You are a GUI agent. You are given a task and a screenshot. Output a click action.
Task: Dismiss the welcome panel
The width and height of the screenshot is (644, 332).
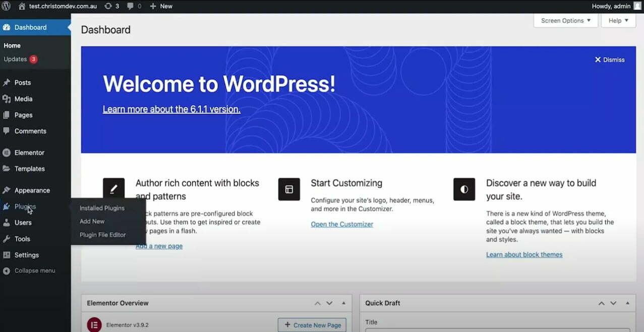pyautogui.click(x=610, y=60)
